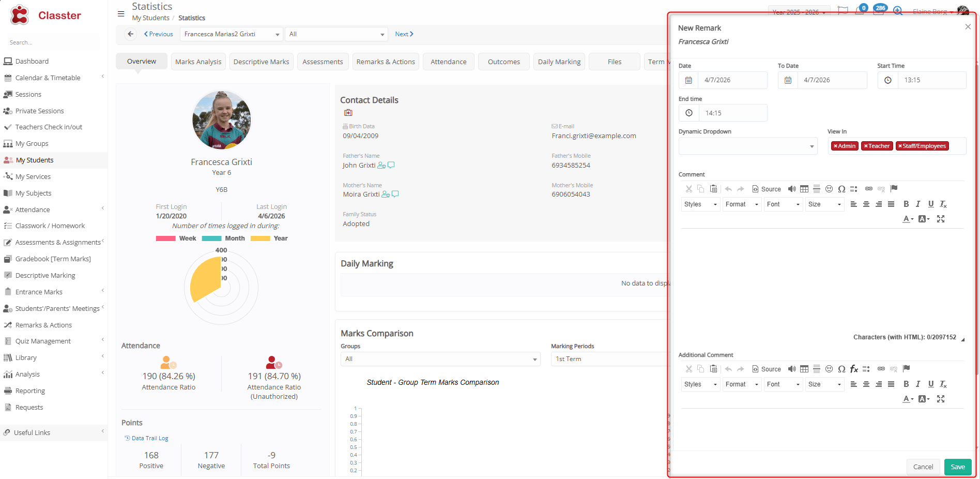Toggle Italic in the Comment editor
980x479 pixels.
[918, 204]
